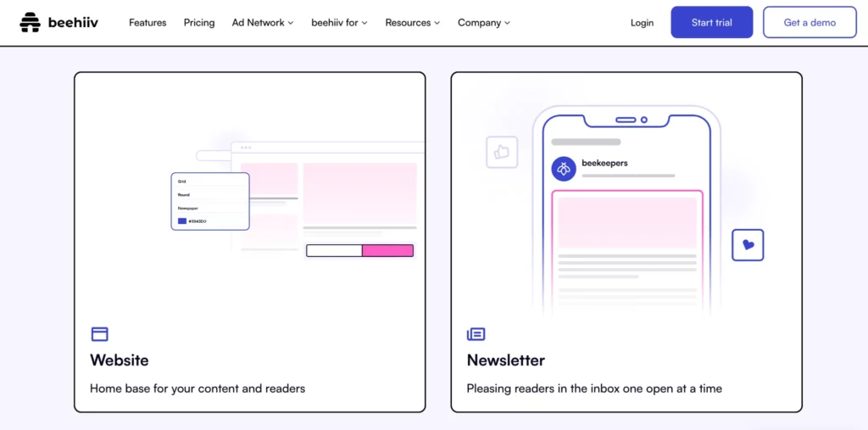Click the Start trial button

coord(712,22)
